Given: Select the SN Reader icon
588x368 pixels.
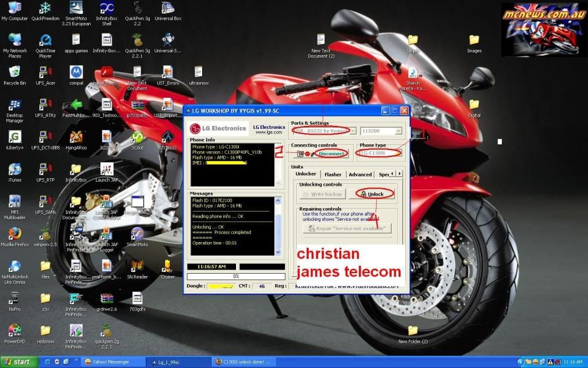Looking at the screenshot, I should pyautogui.click(x=137, y=270).
